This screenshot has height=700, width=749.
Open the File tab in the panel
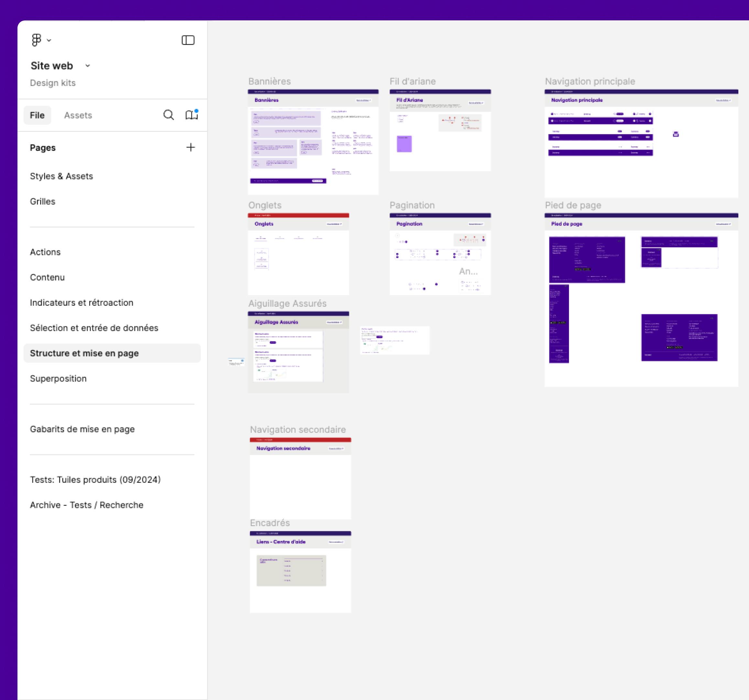coord(37,115)
